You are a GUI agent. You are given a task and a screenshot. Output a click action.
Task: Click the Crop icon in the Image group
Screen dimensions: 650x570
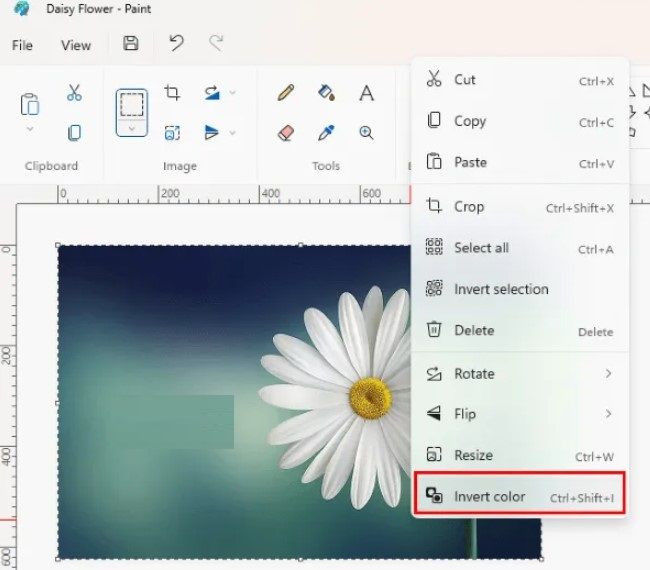[x=172, y=93]
